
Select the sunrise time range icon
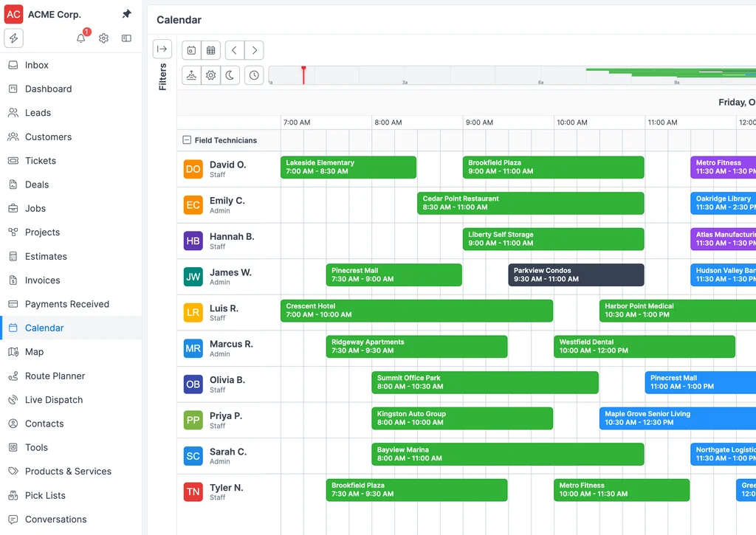191,75
